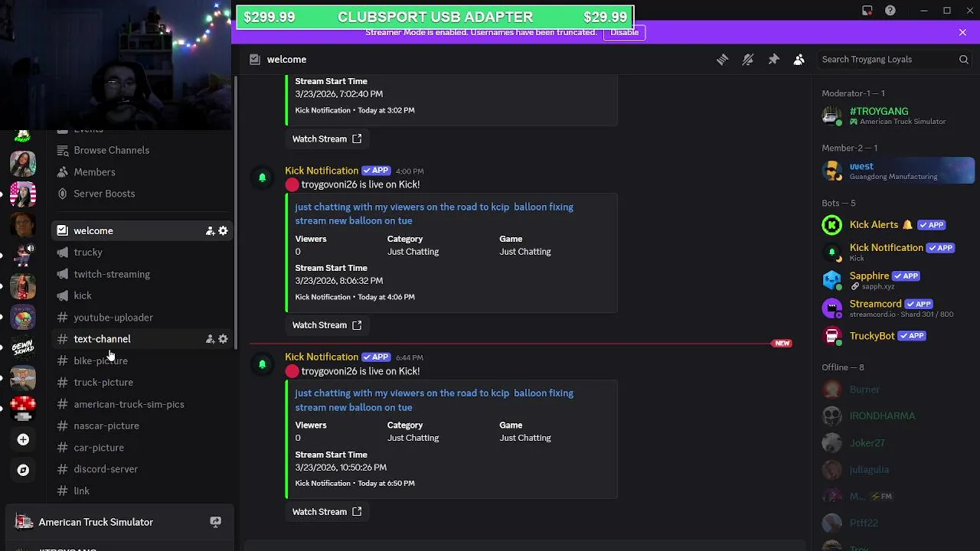The width and height of the screenshot is (980, 551).
Task: Open offline member IRONDHARMA
Action: pos(894,416)
